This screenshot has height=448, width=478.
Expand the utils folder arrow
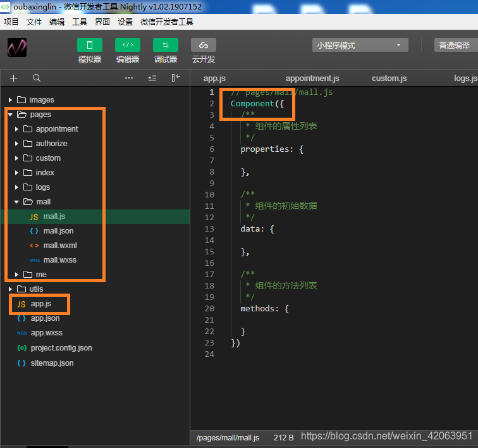10,289
